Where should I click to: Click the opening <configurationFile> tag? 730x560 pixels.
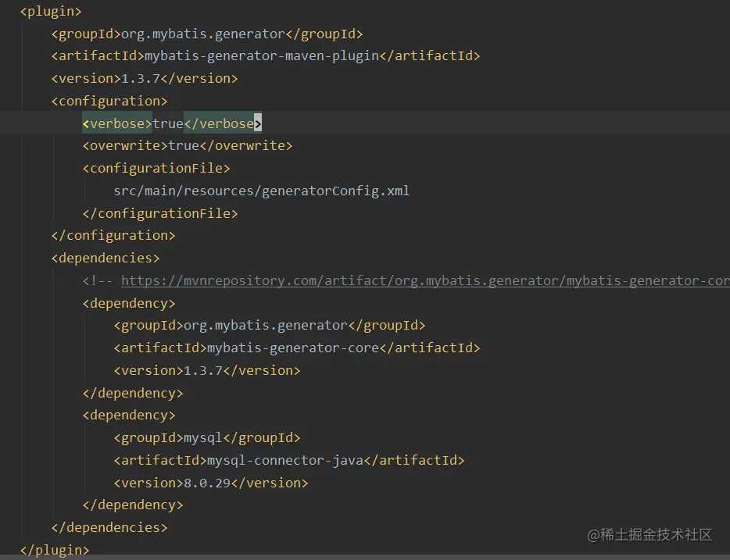pyautogui.click(x=156, y=168)
